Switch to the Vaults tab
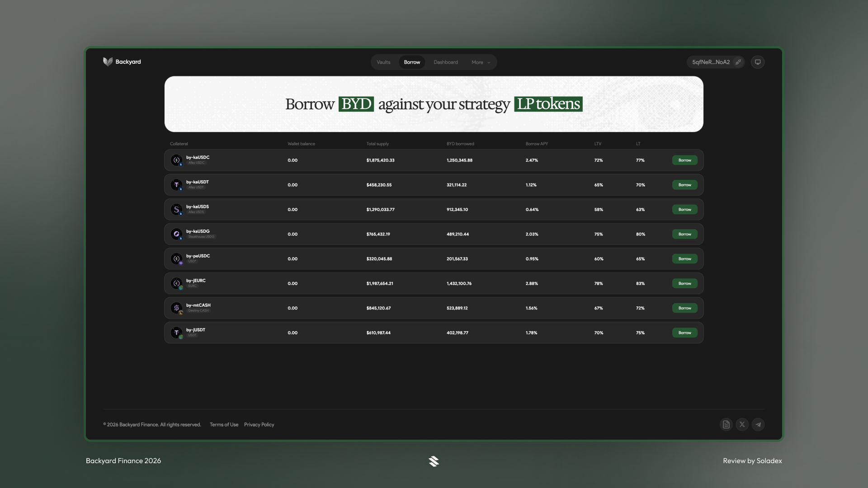 pyautogui.click(x=383, y=62)
